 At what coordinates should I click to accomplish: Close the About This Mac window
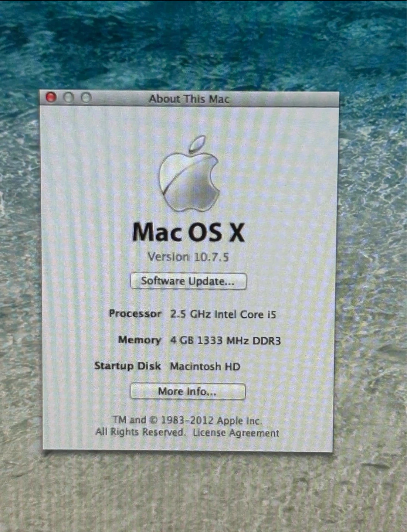pos(51,97)
